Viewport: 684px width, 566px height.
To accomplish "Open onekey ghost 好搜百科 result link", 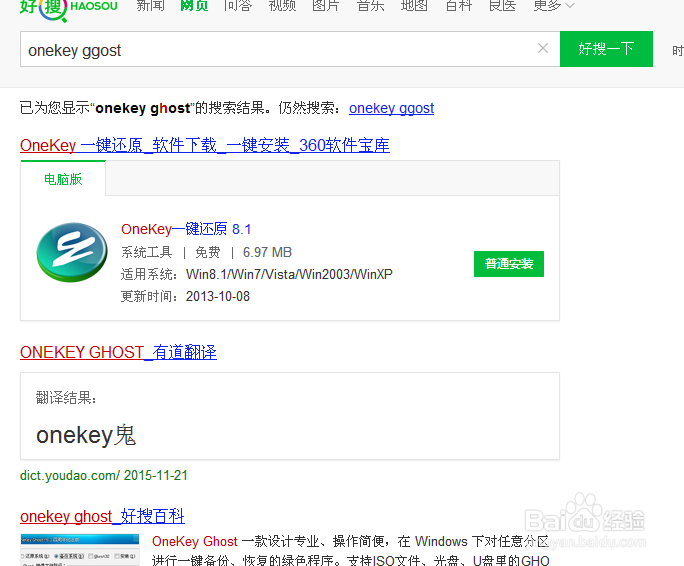I will pos(102,516).
